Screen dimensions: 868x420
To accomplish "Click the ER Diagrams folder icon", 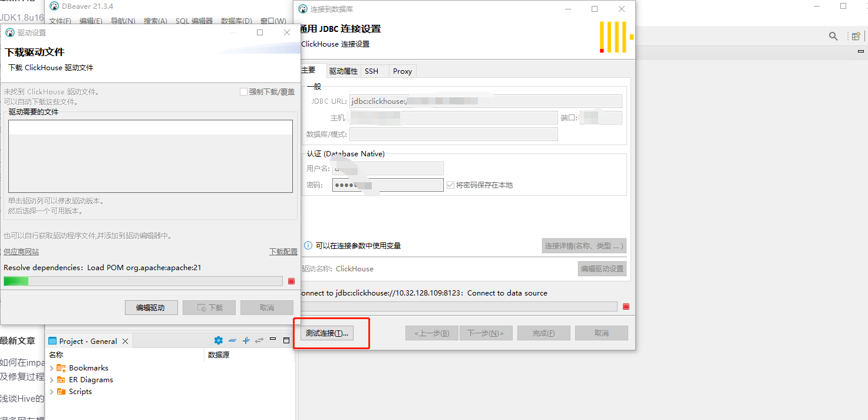I will (61, 380).
